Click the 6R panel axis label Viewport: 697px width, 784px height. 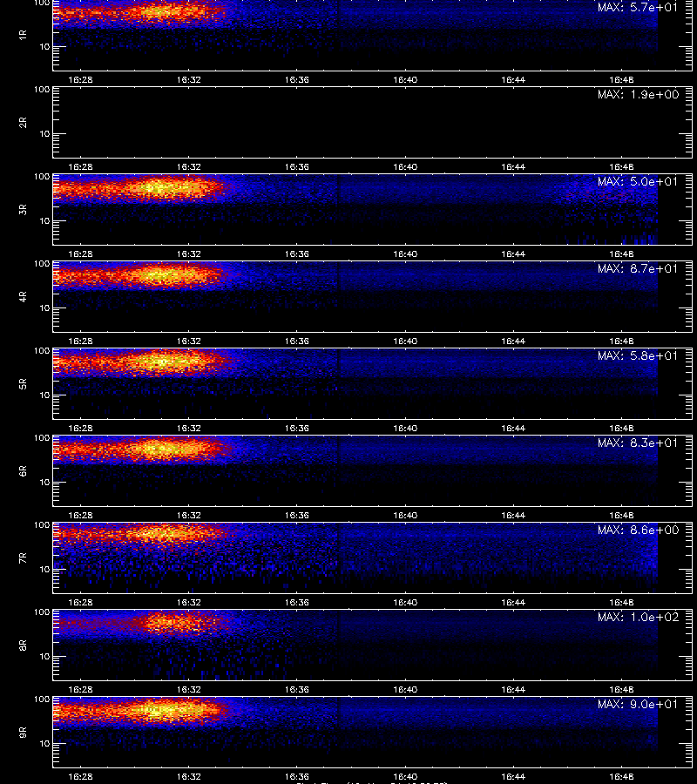click(x=23, y=471)
